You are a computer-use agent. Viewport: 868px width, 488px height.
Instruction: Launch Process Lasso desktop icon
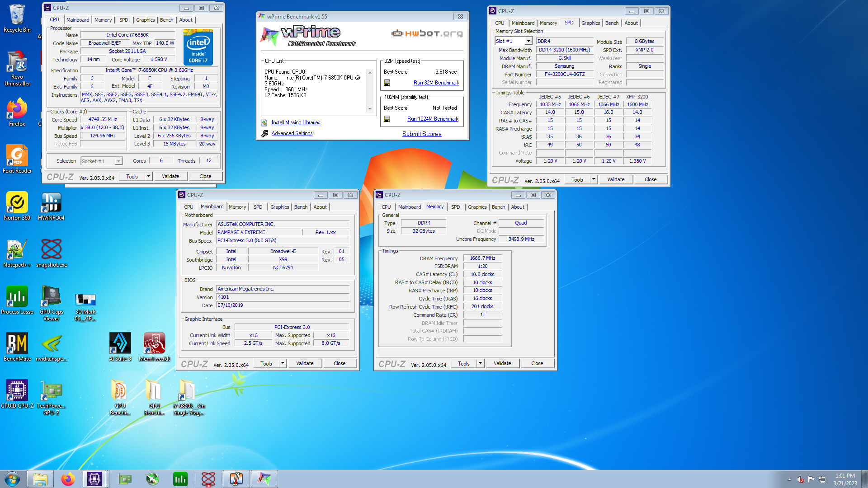pyautogui.click(x=17, y=300)
